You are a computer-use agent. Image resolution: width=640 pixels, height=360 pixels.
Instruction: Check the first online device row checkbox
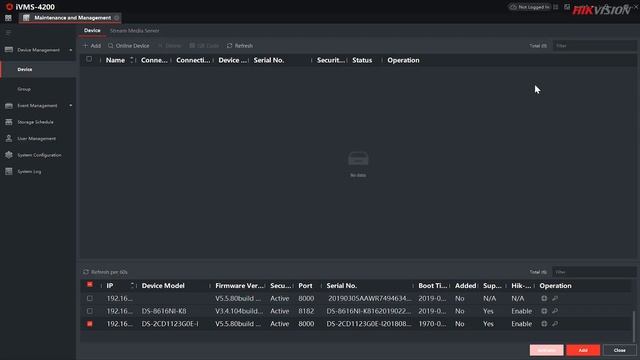[90, 298]
